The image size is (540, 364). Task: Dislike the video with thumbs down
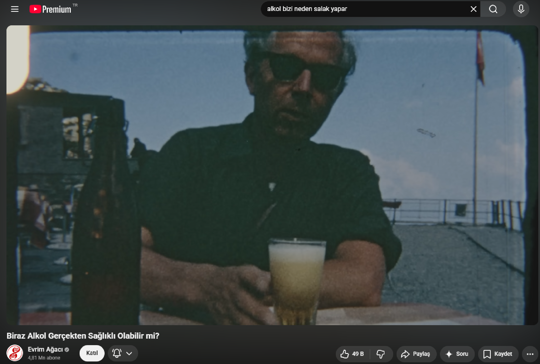pyautogui.click(x=381, y=354)
